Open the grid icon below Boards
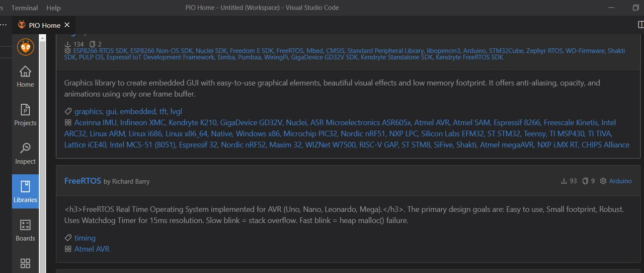 coord(25,263)
